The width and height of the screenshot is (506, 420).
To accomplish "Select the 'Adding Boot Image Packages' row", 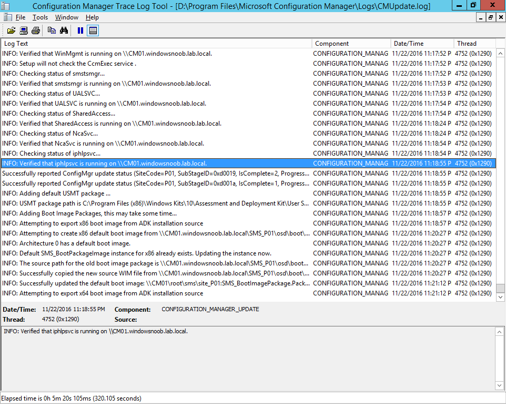I will [248, 213].
